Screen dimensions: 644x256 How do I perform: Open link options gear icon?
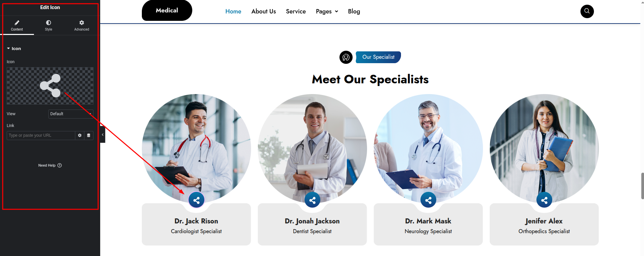80,135
